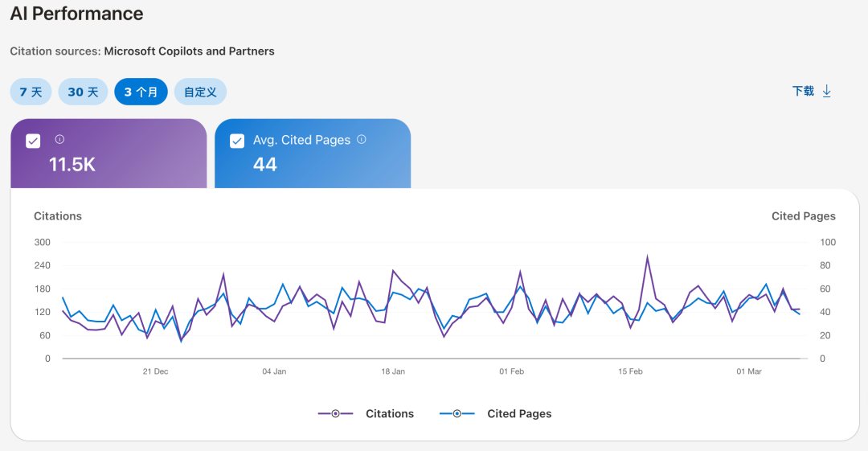
Task: Switch to the 30 天 range
Action: pos(83,92)
